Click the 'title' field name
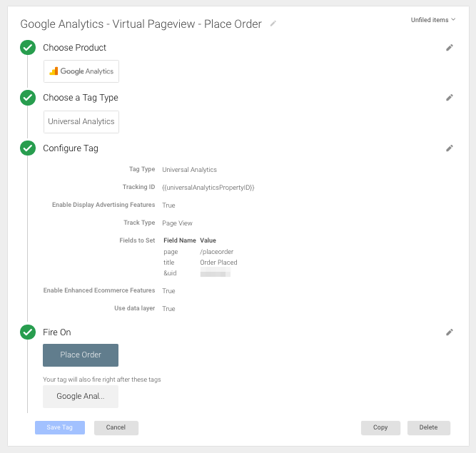Image resolution: width=476 pixels, height=453 pixels. [x=169, y=262]
